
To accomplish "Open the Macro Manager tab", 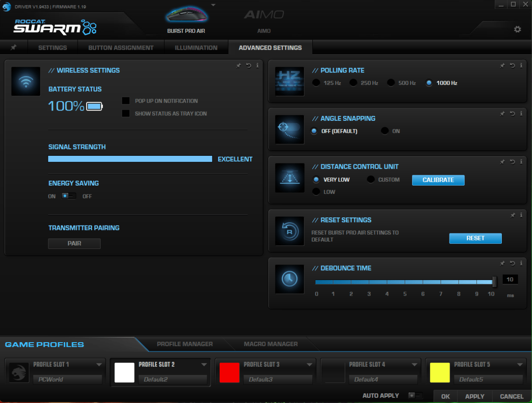I will pos(271,344).
